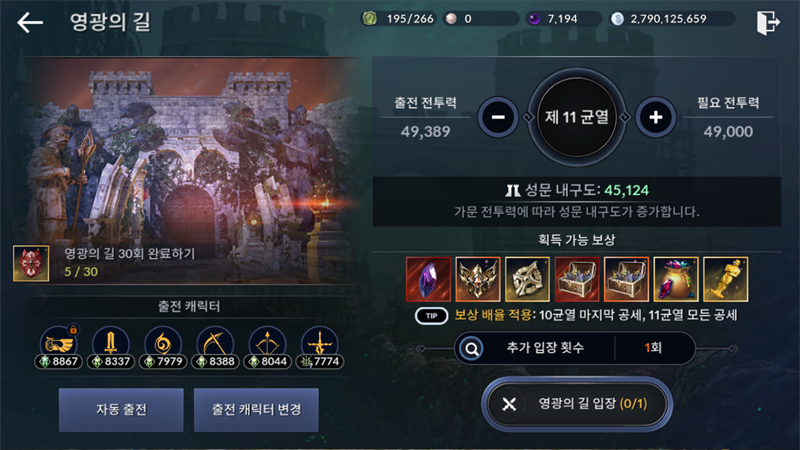
Task: Select the gem pouch reward icon
Action: pos(676,279)
